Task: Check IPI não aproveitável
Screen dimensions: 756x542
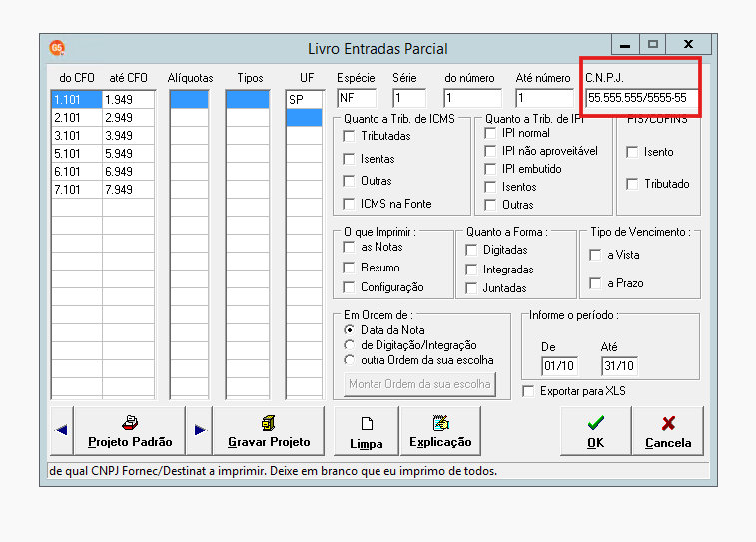Action: [x=490, y=151]
